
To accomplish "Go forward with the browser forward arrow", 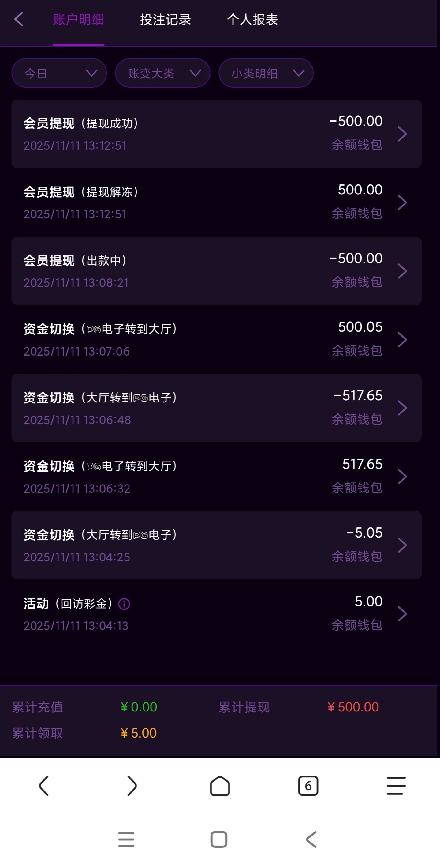I will point(132,786).
